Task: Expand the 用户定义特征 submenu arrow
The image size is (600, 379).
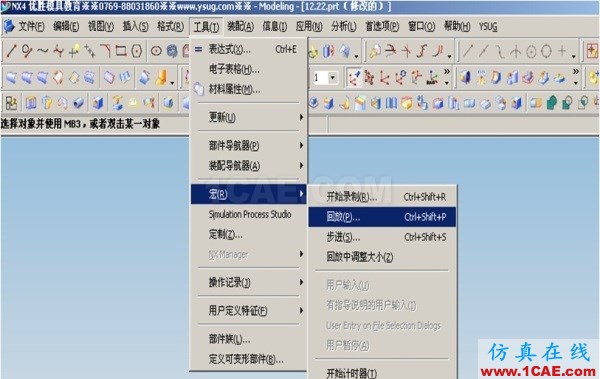Action: pyautogui.click(x=301, y=310)
